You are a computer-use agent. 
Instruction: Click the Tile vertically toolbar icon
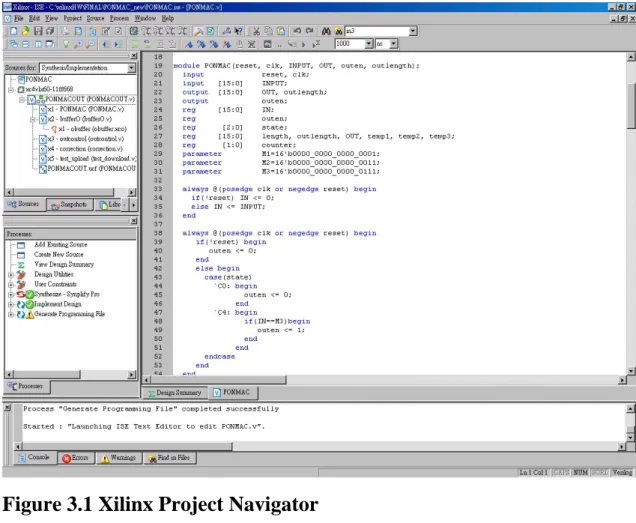[38, 44]
